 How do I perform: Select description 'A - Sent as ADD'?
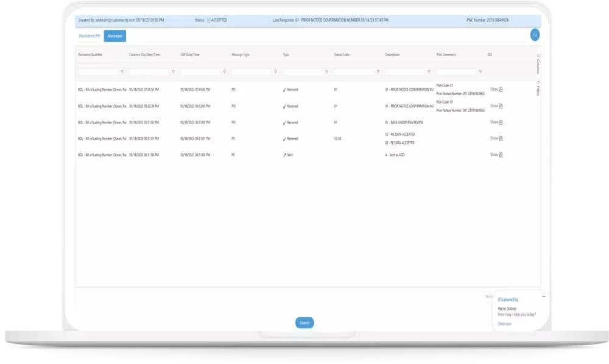395,155
